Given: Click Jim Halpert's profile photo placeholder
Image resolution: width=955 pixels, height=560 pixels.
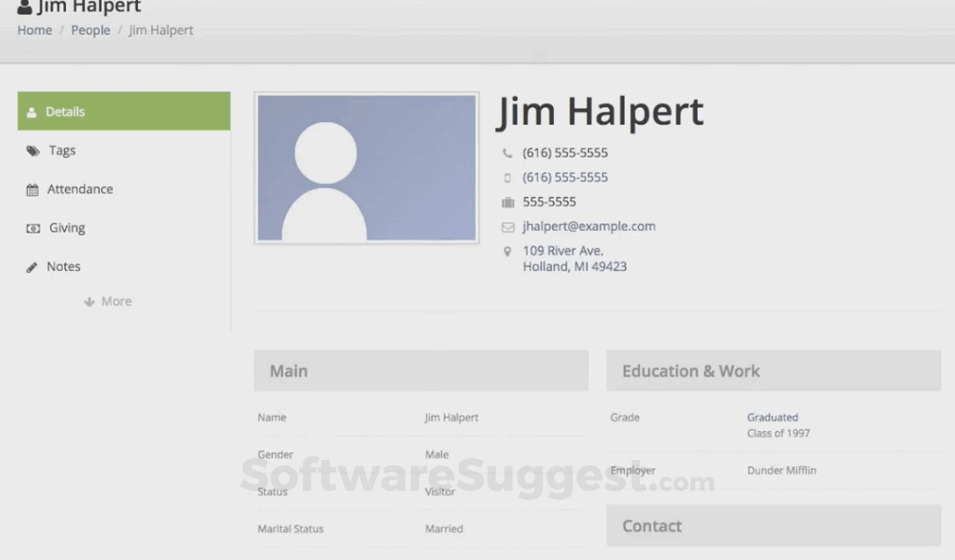Looking at the screenshot, I should pyautogui.click(x=366, y=167).
